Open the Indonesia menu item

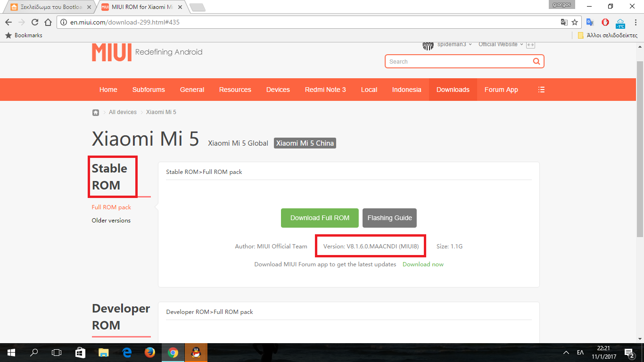(407, 90)
